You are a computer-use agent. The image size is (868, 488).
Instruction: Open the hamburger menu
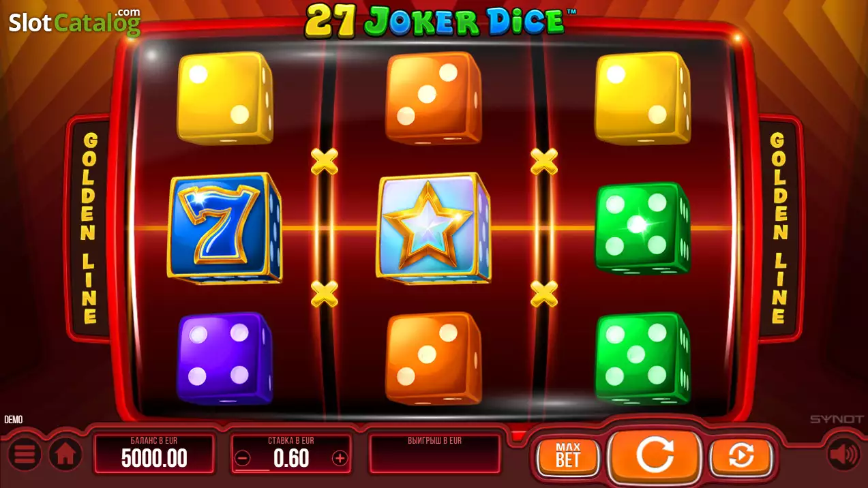click(x=25, y=455)
